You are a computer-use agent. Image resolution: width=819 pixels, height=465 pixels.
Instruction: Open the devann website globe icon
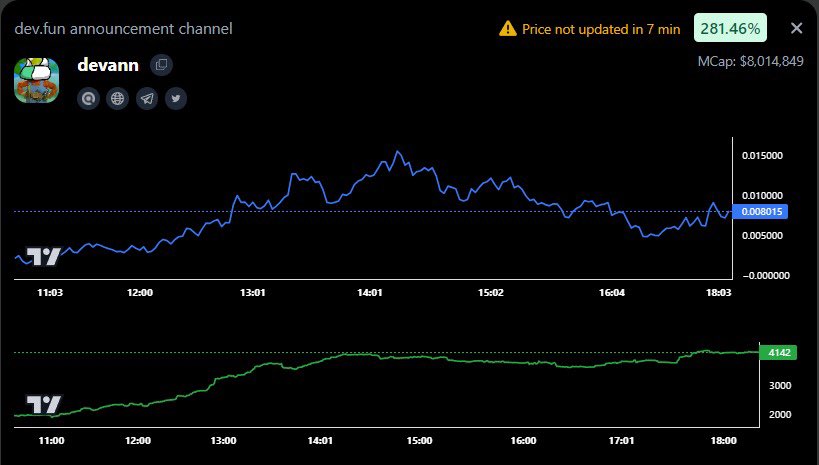coord(118,98)
